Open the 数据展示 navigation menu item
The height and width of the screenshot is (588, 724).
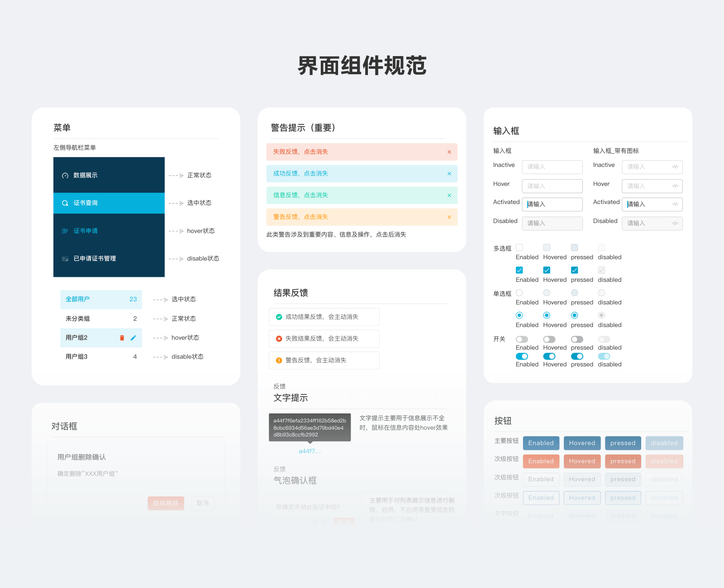click(x=109, y=175)
